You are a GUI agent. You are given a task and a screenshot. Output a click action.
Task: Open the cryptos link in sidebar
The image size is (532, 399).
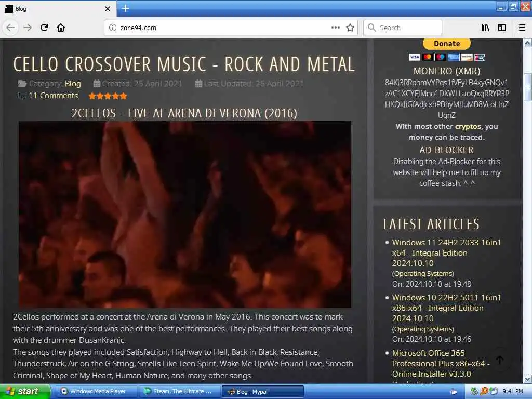(468, 127)
